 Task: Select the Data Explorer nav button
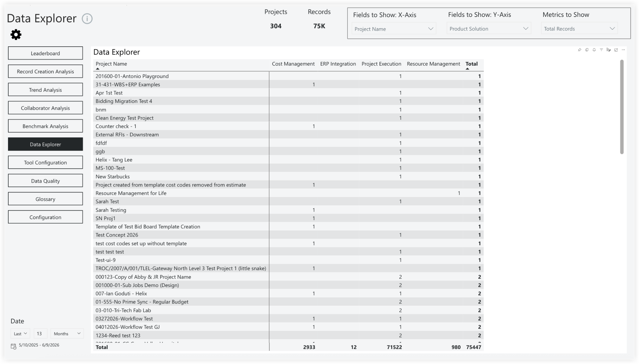click(x=45, y=144)
